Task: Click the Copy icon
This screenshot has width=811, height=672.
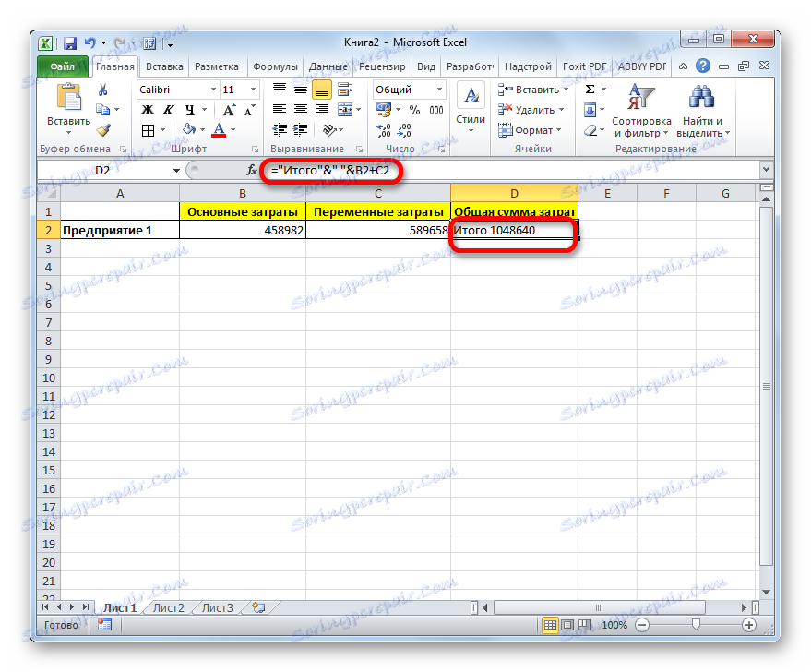Action: 102,109
